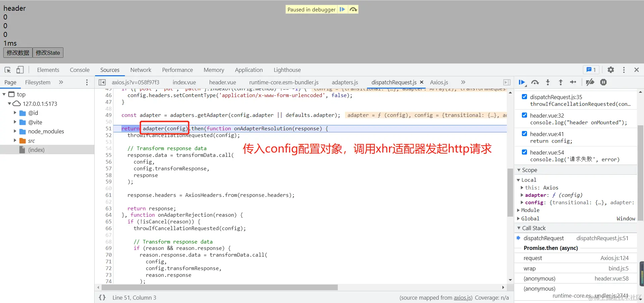Toggle the device toolbar icon
The height and width of the screenshot is (303, 644).
pos(20,70)
